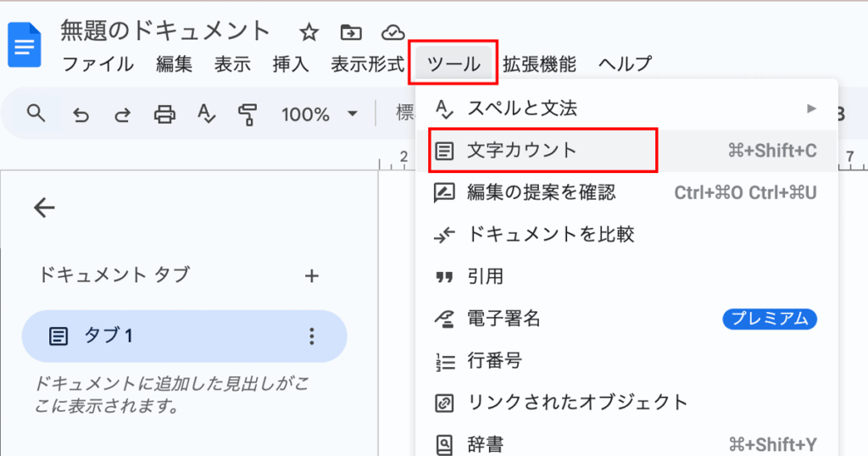Click the redo arrow icon

(122, 114)
